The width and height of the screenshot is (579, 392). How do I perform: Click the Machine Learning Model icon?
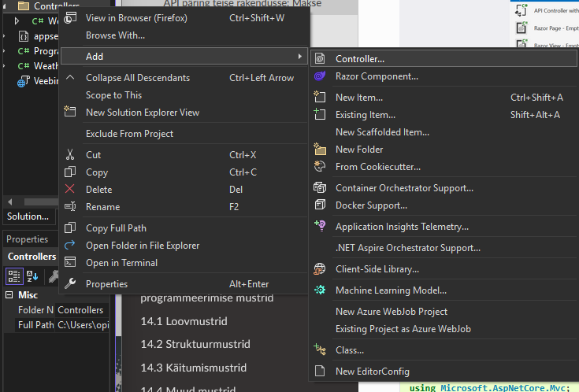(320, 290)
